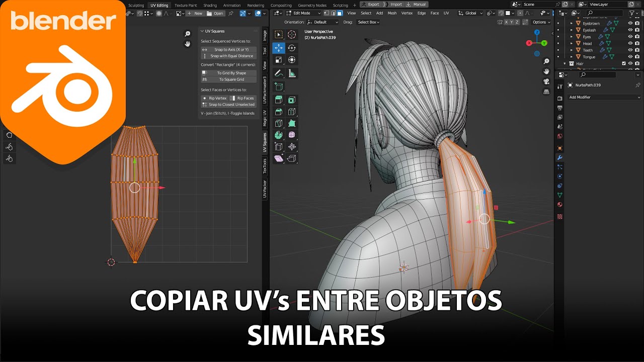Enable face select mode
The height and width of the screenshot is (362, 644).
pyautogui.click(x=340, y=13)
